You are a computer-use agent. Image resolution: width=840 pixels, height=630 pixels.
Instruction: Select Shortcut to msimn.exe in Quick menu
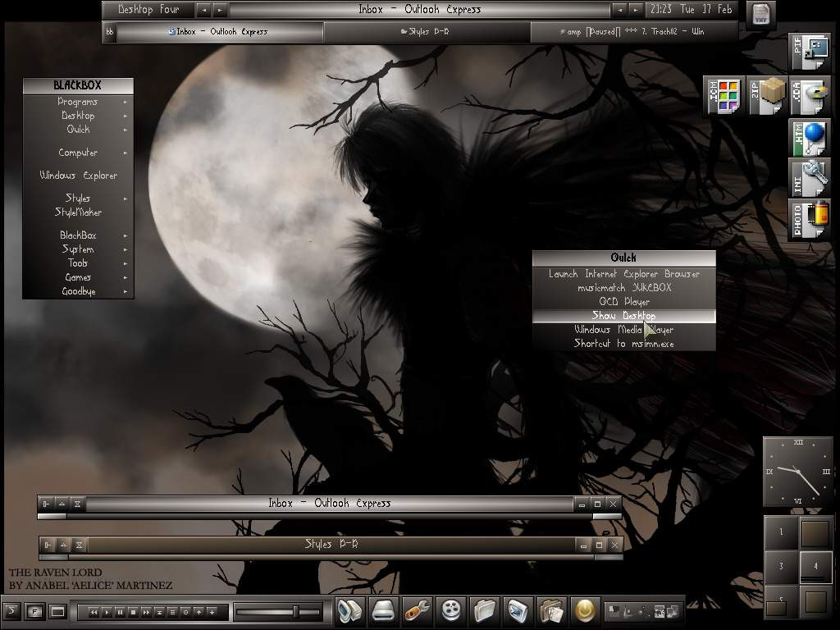[x=624, y=344]
